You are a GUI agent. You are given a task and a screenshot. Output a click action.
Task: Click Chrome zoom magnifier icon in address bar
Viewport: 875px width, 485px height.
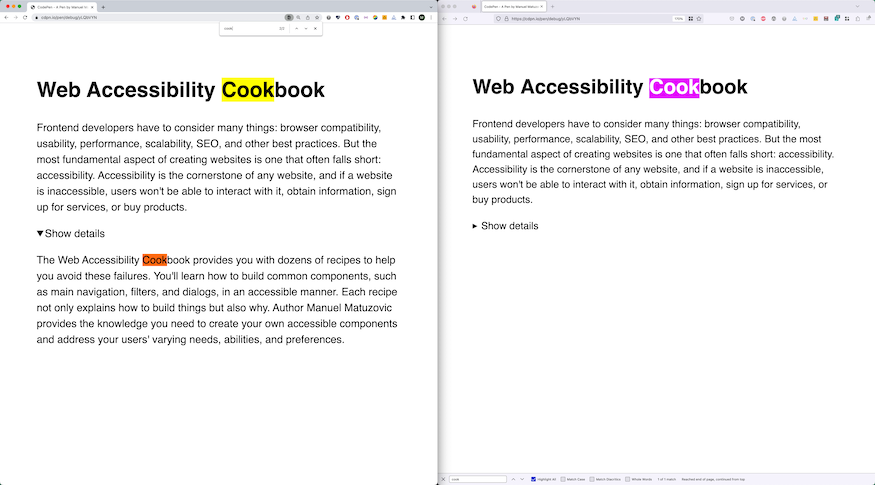click(298, 17)
